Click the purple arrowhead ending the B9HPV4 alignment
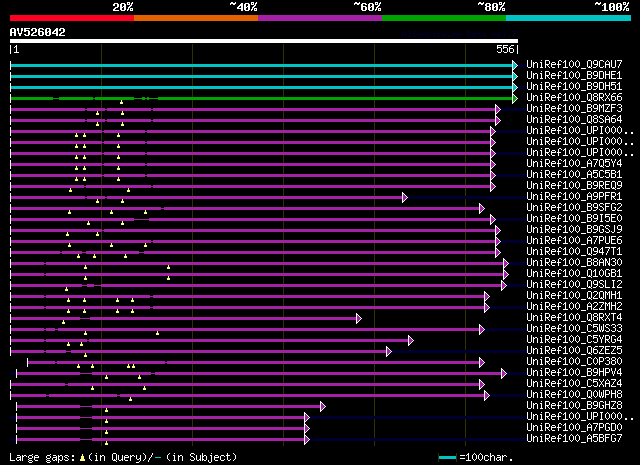This screenshot has height=465, width=640. [504, 374]
